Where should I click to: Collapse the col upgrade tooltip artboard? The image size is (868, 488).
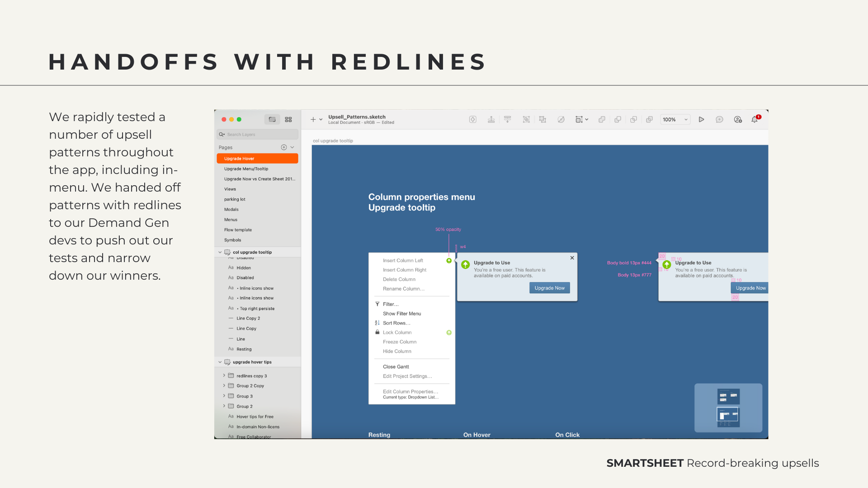220,252
